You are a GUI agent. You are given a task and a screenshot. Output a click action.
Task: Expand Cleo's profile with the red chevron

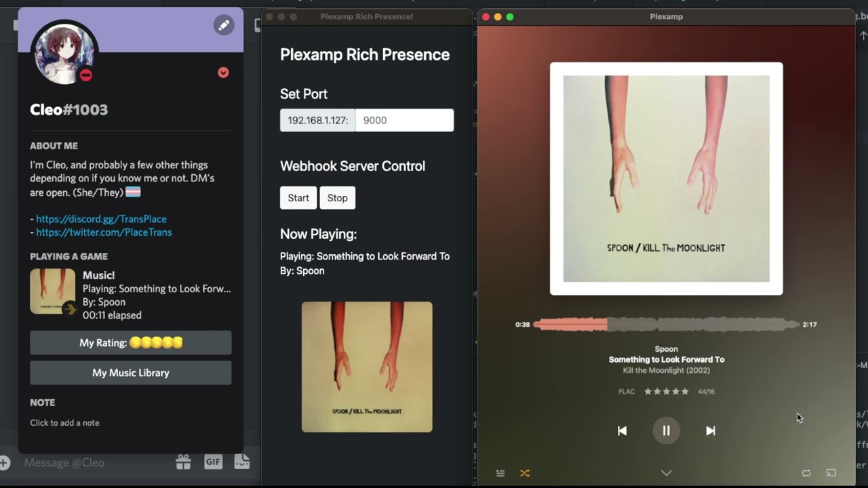click(223, 73)
